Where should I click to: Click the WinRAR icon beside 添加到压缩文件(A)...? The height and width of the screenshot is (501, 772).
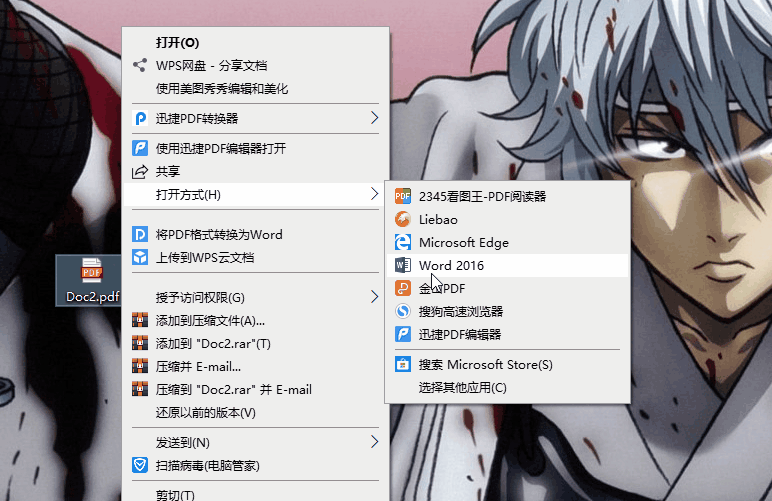tap(140, 320)
